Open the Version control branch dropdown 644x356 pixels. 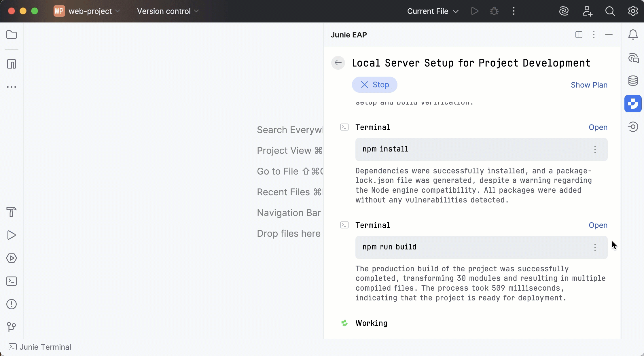167,11
